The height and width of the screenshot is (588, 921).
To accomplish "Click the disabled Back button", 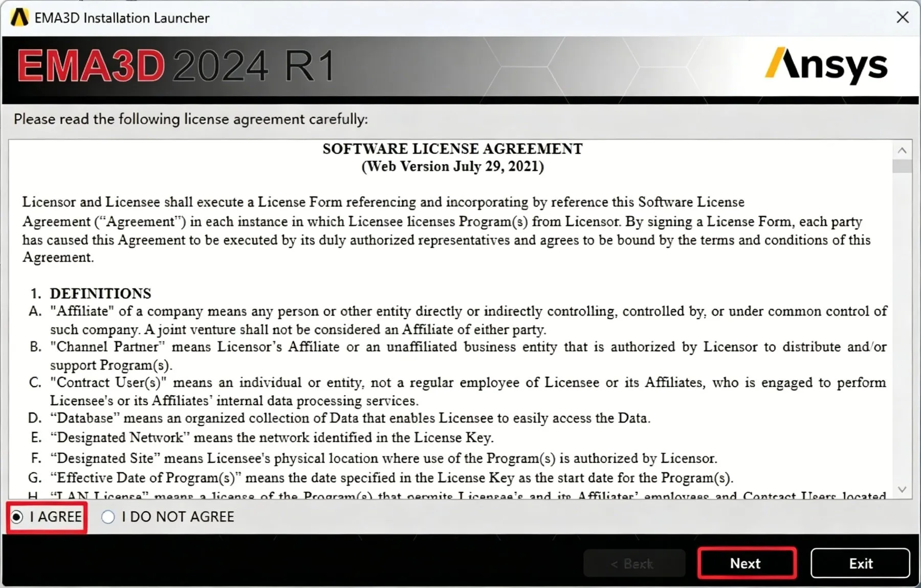I will click(634, 563).
